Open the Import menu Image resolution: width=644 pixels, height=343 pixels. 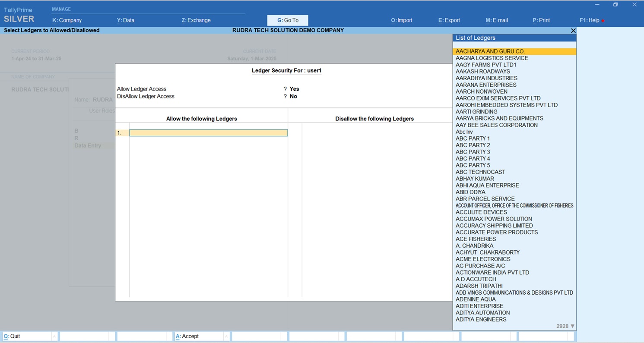click(402, 20)
